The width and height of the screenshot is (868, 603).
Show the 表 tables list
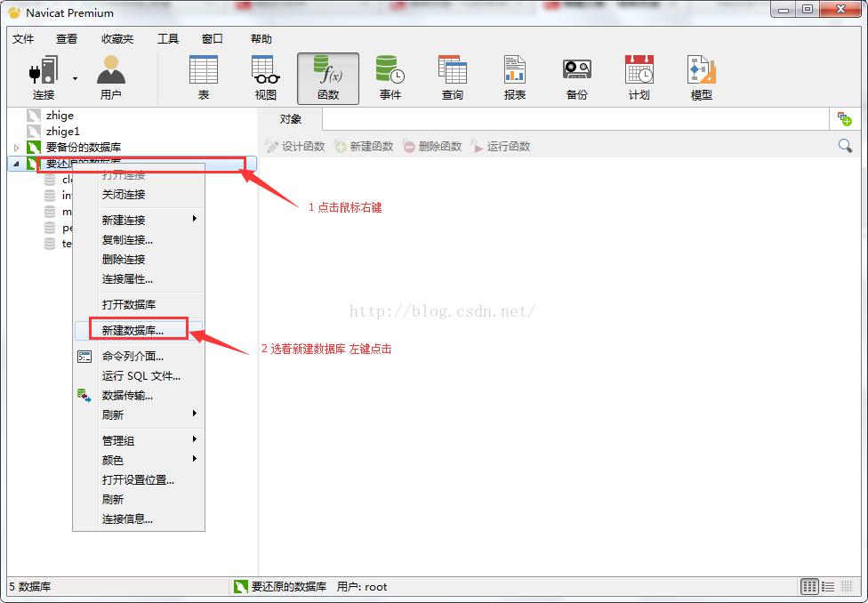(204, 77)
